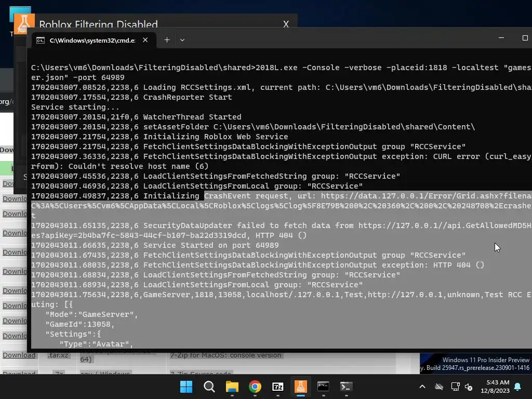Open the notification bell in the tray
The image size is (532, 399).
click(x=517, y=387)
